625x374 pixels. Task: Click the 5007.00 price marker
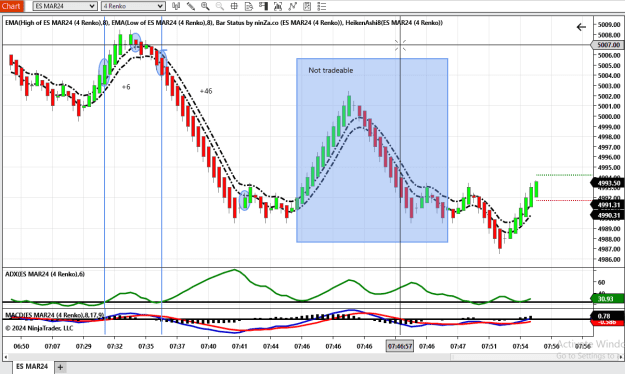[x=608, y=45]
